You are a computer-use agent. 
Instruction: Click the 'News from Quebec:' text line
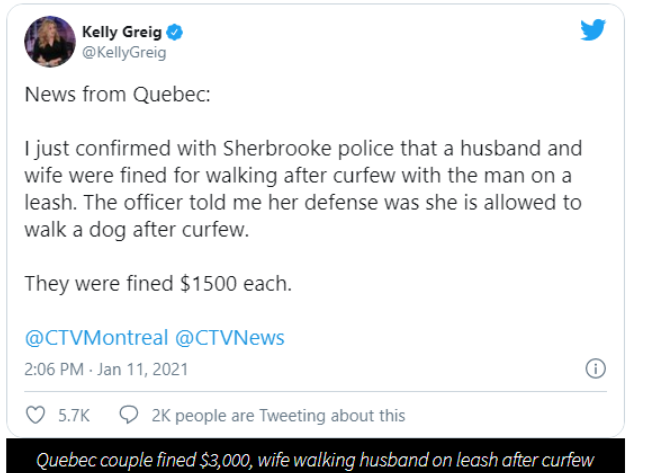click(118, 95)
